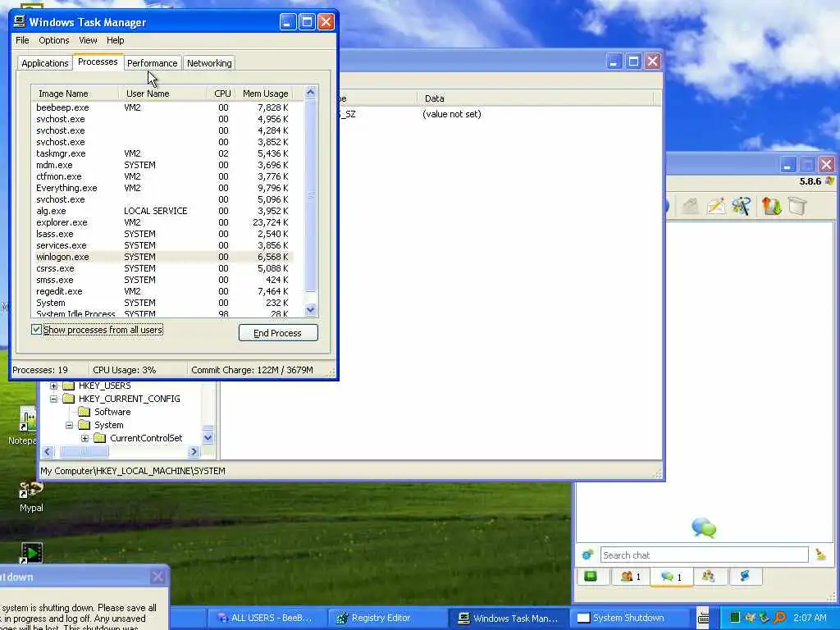Select the beebeep.exe process row
This screenshot has height=630, width=840.
163,107
